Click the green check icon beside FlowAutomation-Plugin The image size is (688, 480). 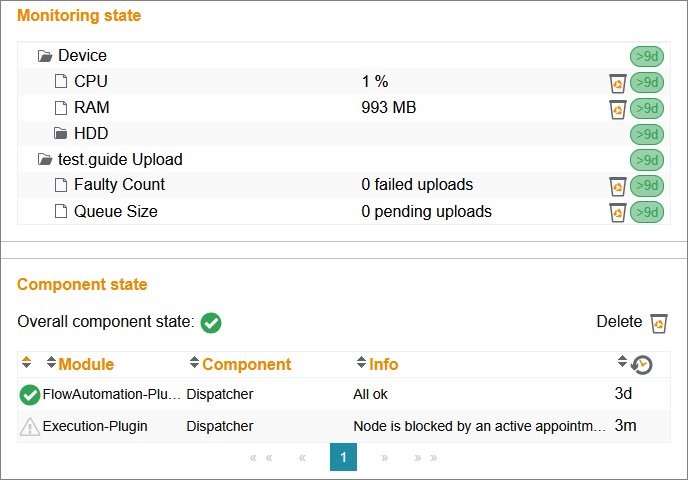tap(29, 394)
